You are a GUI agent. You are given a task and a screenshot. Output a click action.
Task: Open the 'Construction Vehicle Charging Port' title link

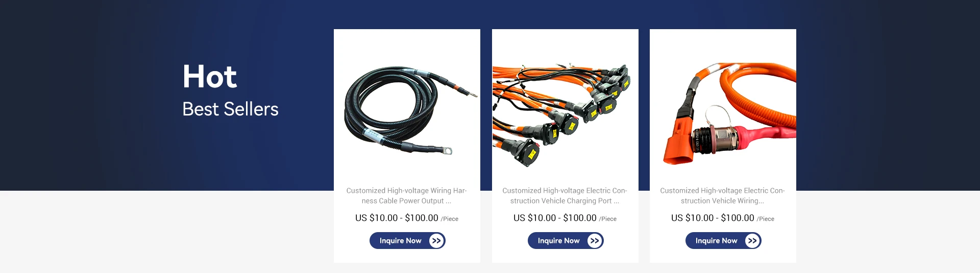[x=565, y=196]
